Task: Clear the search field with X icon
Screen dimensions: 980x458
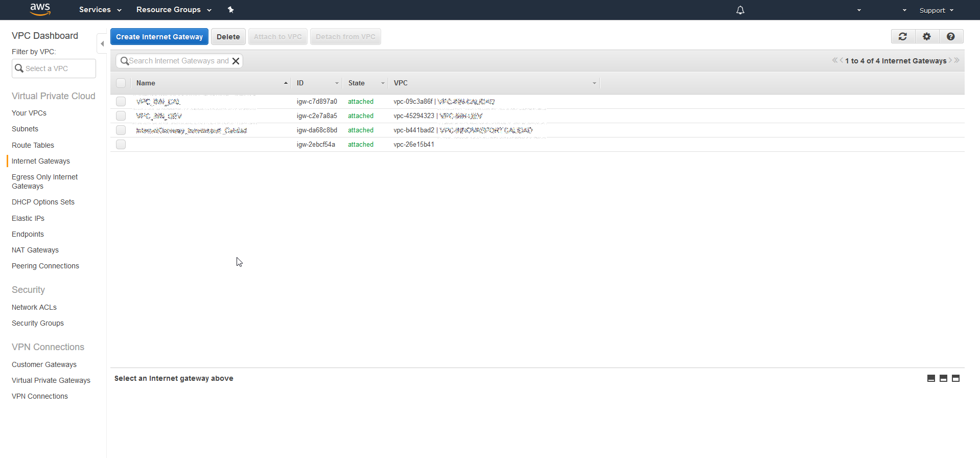Action: tap(236, 61)
